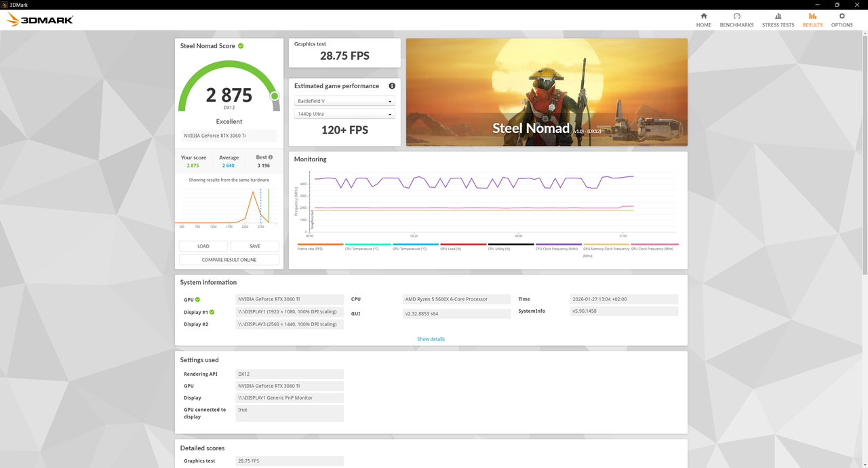The height and width of the screenshot is (468, 868).
Task: Click the 28.75 FPS Graphics test result at top
Action: point(344,56)
